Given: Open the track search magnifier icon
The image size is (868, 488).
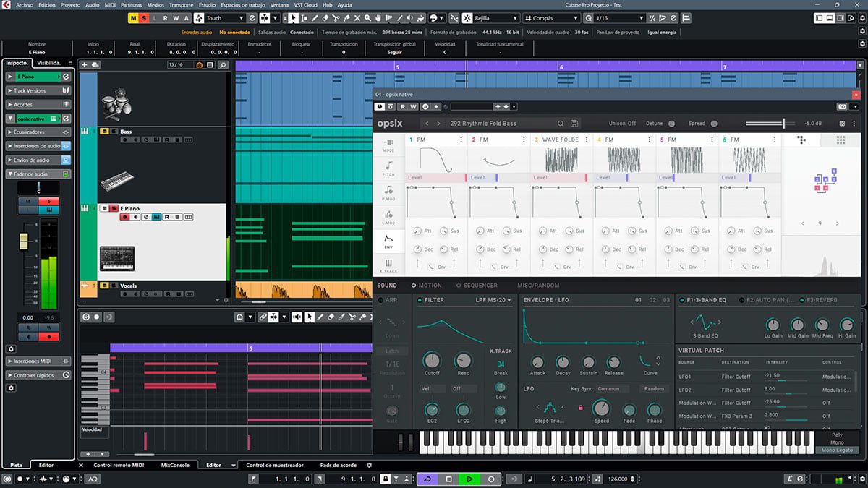Looking at the screenshot, I should tap(222, 65).
